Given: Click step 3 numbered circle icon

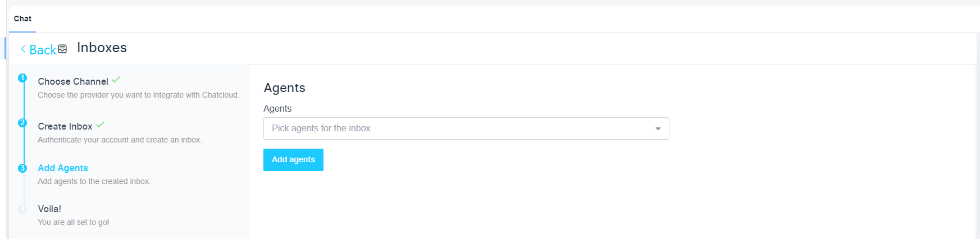Looking at the screenshot, I should (22, 168).
